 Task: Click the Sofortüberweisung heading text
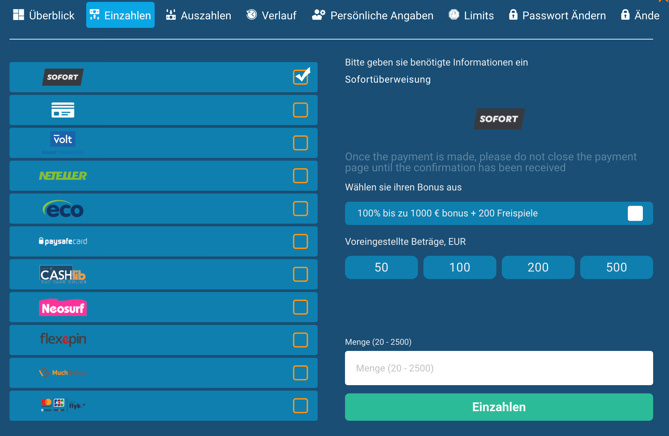[x=388, y=79]
